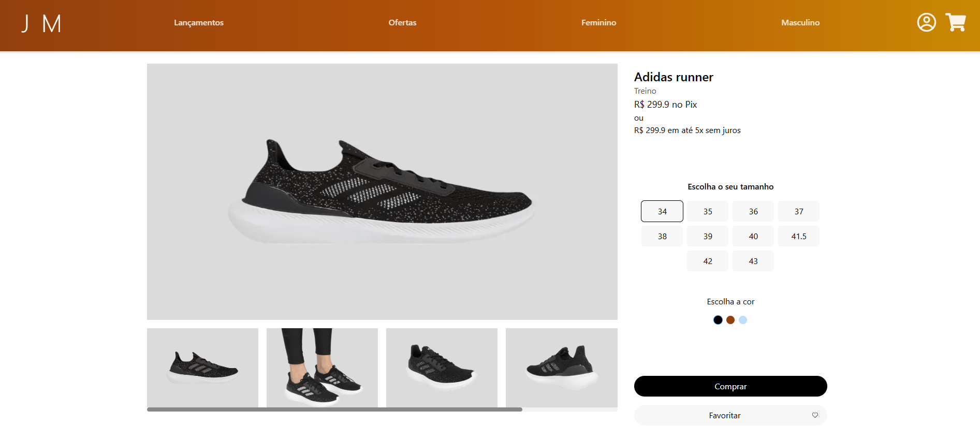Click the thumbnail gallery horizontal scrollbar
This screenshot has height=439, width=980.
334,409
